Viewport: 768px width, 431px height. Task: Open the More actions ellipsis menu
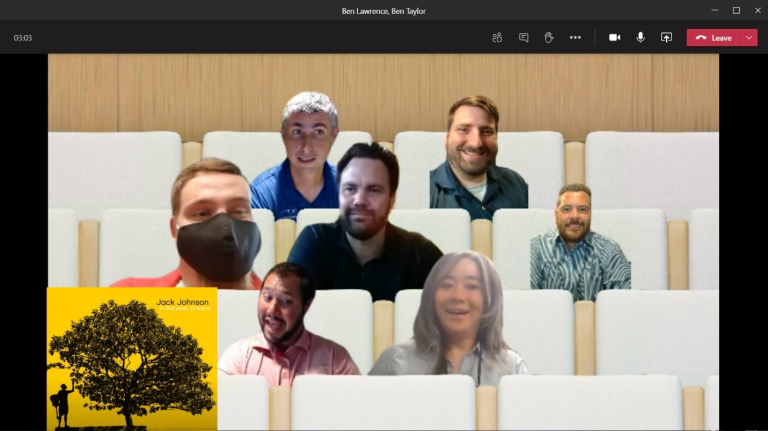575,37
